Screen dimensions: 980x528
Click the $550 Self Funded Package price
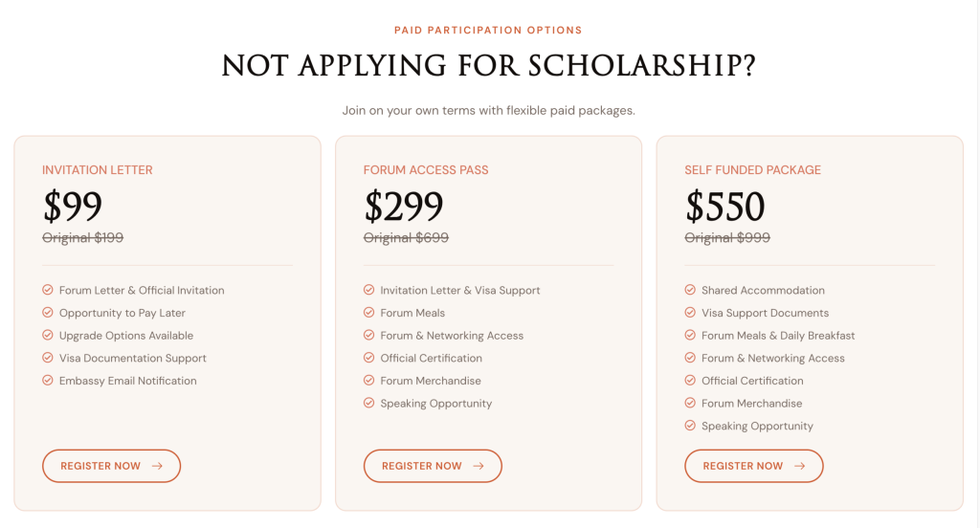click(x=725, y=207)
